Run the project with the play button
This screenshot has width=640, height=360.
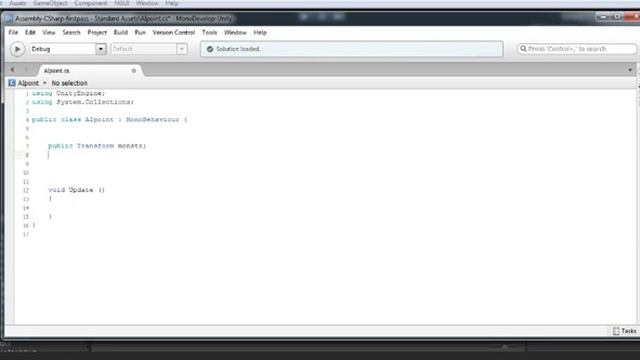[x=17, y=49]
